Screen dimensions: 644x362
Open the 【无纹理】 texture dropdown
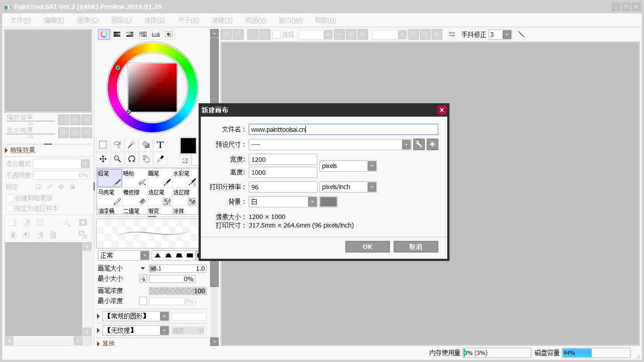pos(164,331)
